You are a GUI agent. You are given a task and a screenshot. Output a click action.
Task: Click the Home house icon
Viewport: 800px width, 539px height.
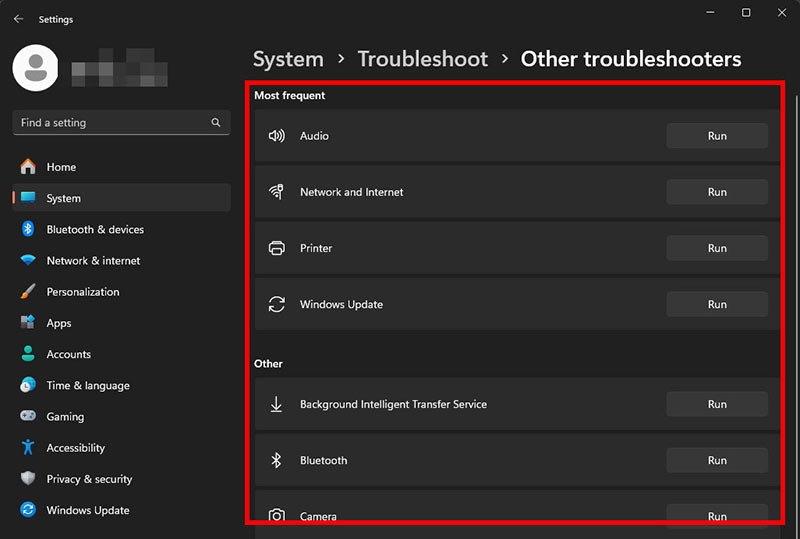28,166
